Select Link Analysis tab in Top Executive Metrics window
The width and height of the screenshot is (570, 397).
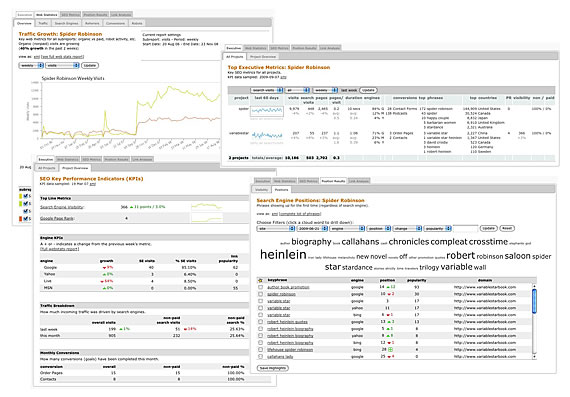pyautogui.click(x=330, y=48)
